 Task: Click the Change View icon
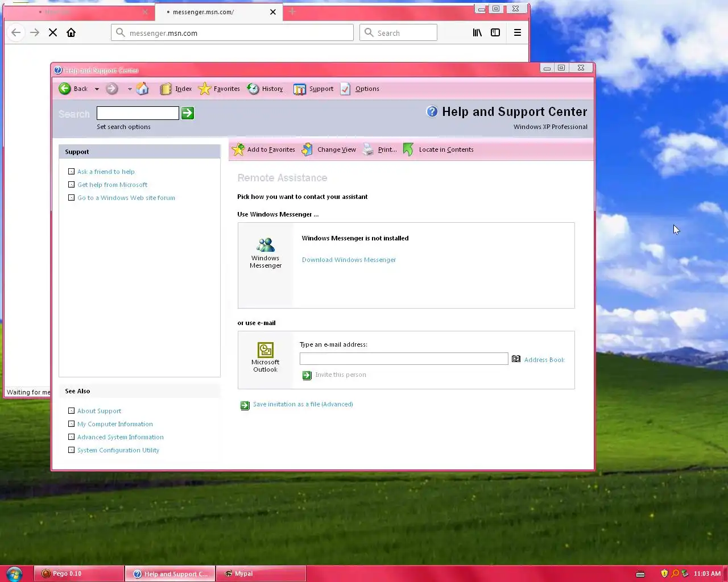[x=307, y=149]
